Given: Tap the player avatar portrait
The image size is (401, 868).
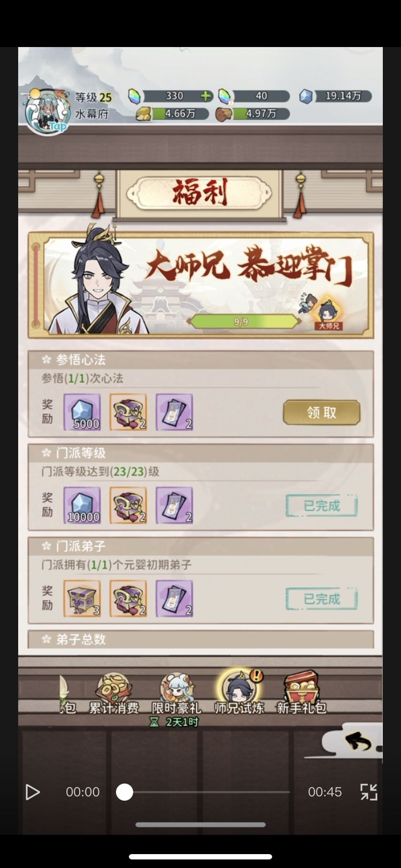Looking at the screenshot, I should point(48,112).
